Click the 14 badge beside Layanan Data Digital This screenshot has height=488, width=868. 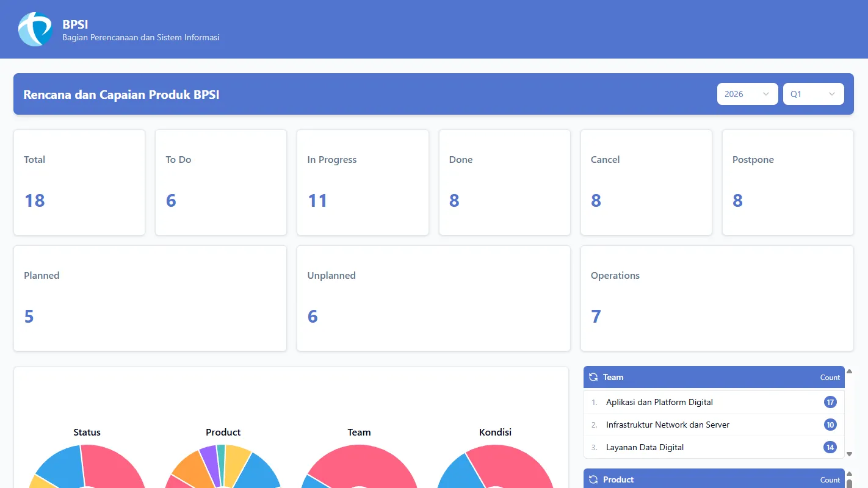click(830, 447)
